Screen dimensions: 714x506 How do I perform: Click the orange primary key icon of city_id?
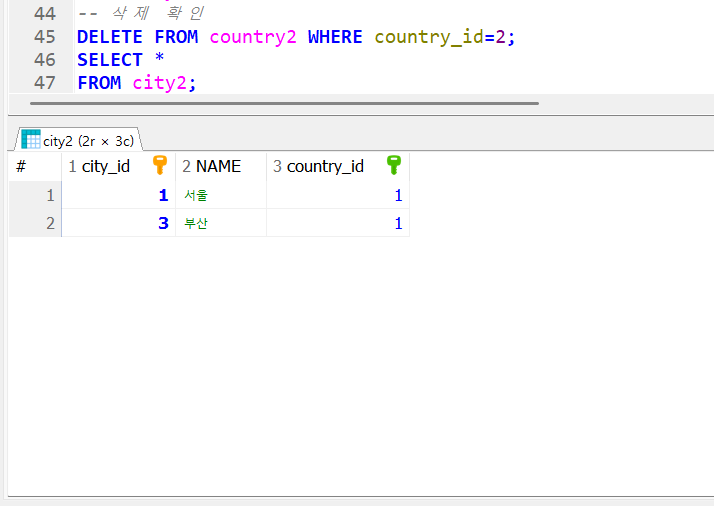pyautogui.click(x=160, y=165)
